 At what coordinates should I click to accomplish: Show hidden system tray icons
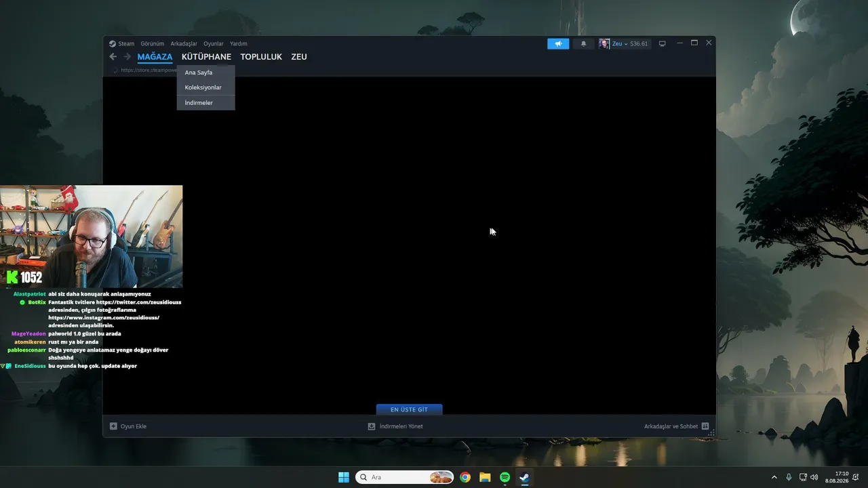[774, 477]
